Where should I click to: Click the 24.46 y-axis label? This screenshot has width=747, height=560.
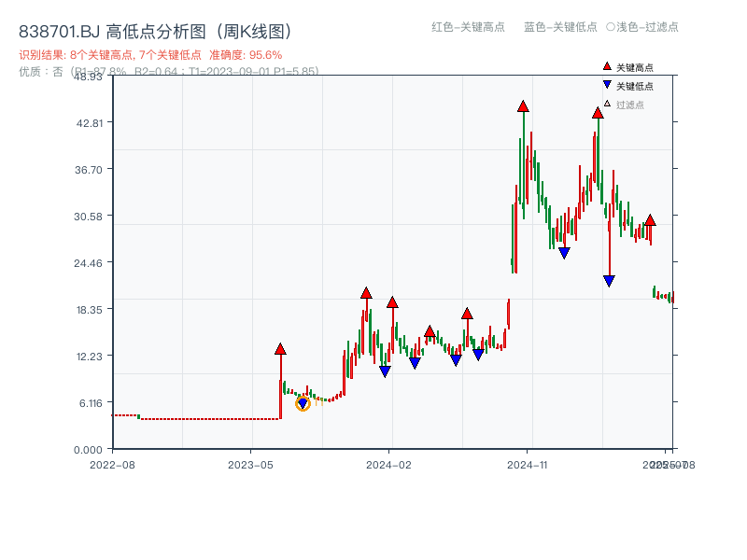pyautogui.click(x=88, y=263)
